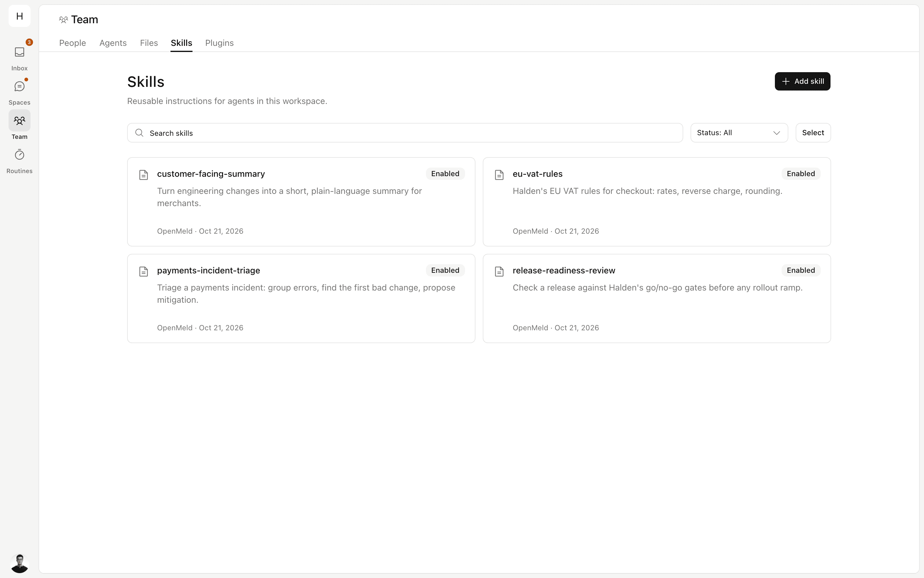Open the customer-facing-summary skill title

(x=211, y=174)
